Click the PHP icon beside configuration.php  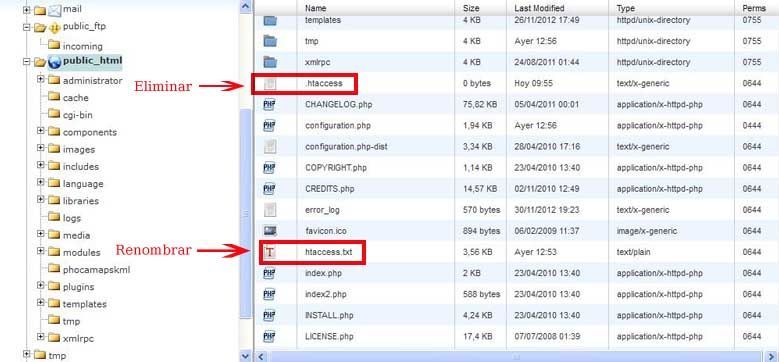[269, 126]
